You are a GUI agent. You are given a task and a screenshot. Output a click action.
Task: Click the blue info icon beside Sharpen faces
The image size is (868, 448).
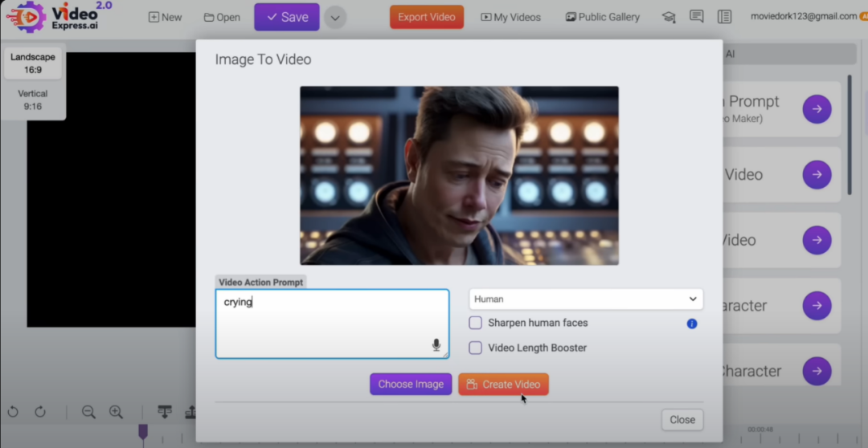(691, 324)
